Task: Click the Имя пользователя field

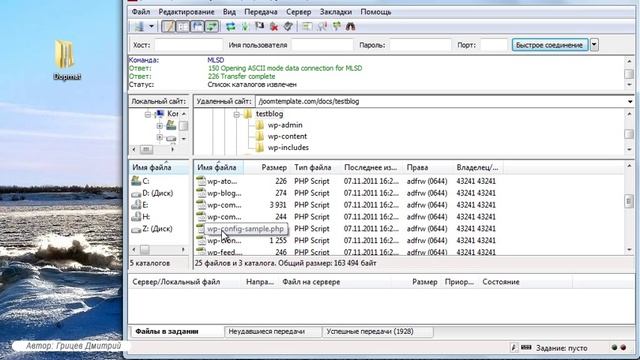Action: (x=322, y=45)
